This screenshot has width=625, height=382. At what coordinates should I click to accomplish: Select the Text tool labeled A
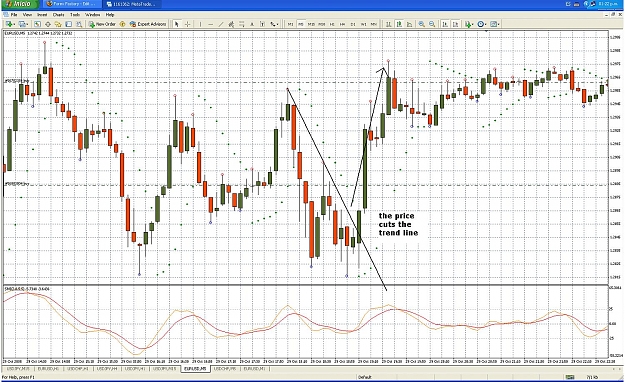252,24
